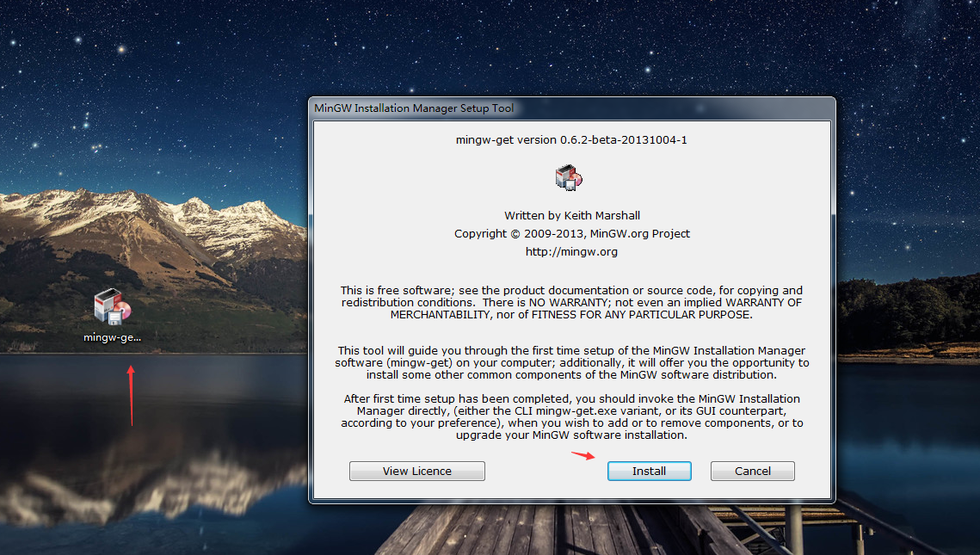Click the mingw-get version text line

click(571, 140)
